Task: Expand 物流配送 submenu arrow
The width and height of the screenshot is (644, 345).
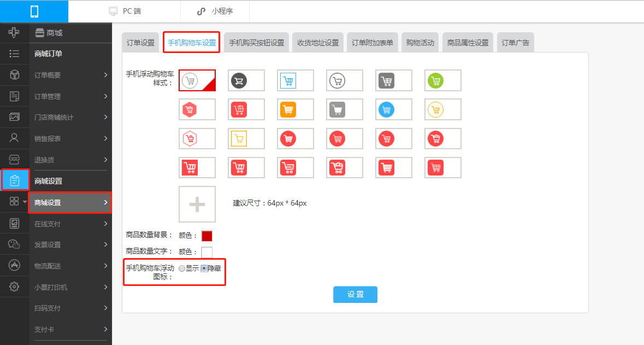Action: click(x=105, y=266)
